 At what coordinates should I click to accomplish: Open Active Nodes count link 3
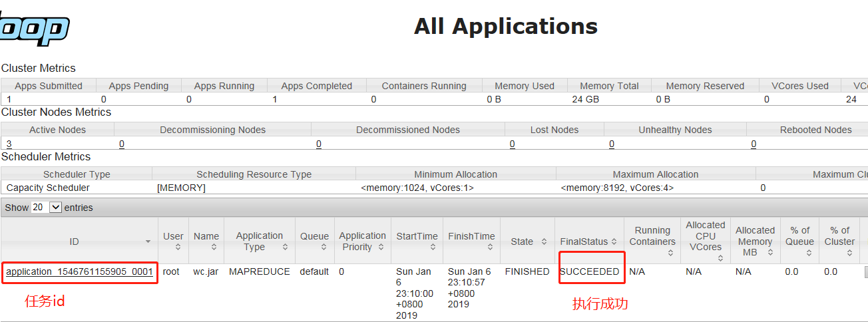point(9,144)
